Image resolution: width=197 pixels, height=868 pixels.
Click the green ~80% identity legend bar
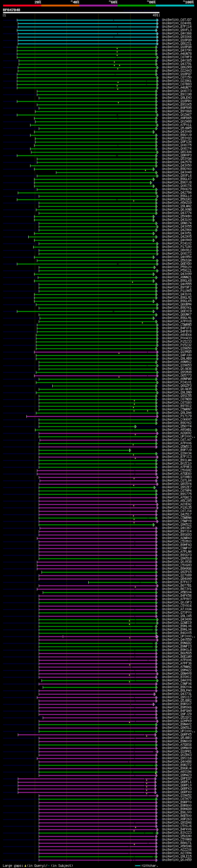click(137, 6)
